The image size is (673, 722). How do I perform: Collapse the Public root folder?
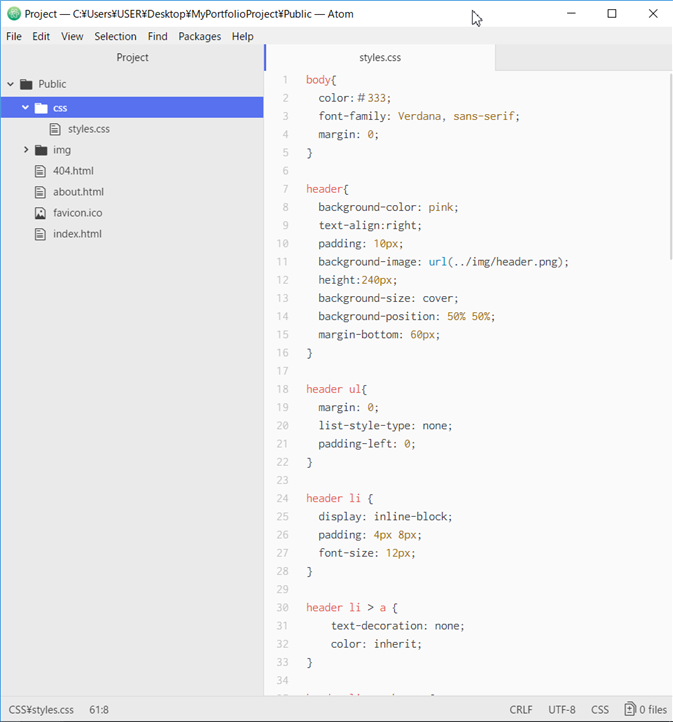10,84
